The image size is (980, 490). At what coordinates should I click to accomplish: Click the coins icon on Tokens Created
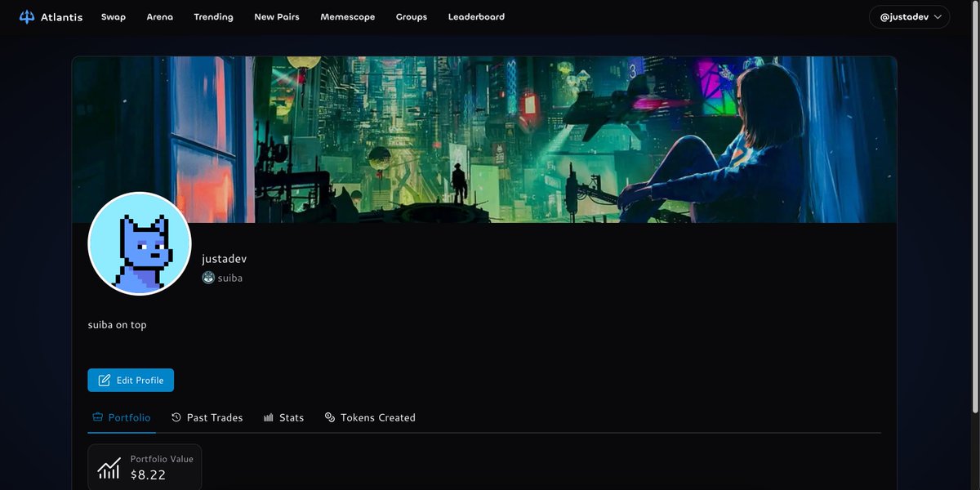(330, 417)
